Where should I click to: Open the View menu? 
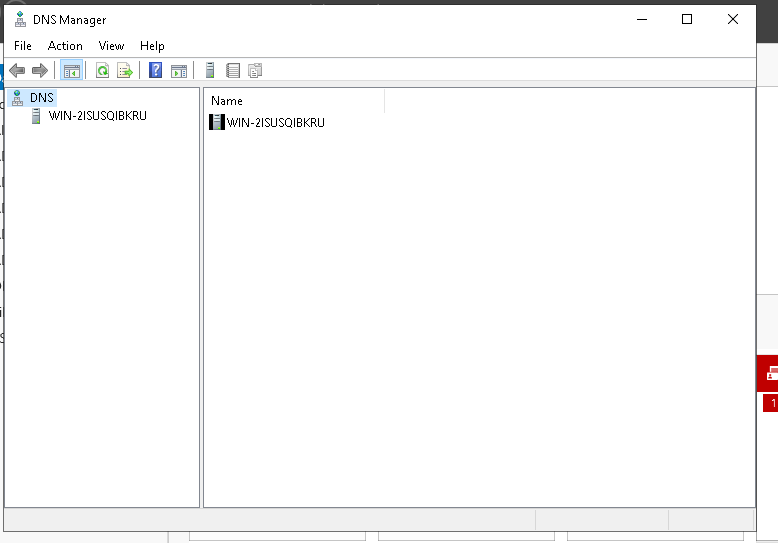[x=111, y=46]
